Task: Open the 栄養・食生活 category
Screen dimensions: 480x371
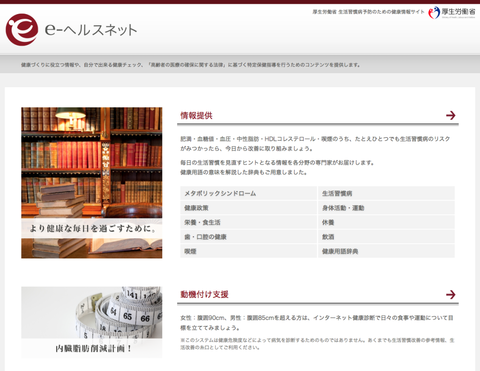Action: pos(248,222)
